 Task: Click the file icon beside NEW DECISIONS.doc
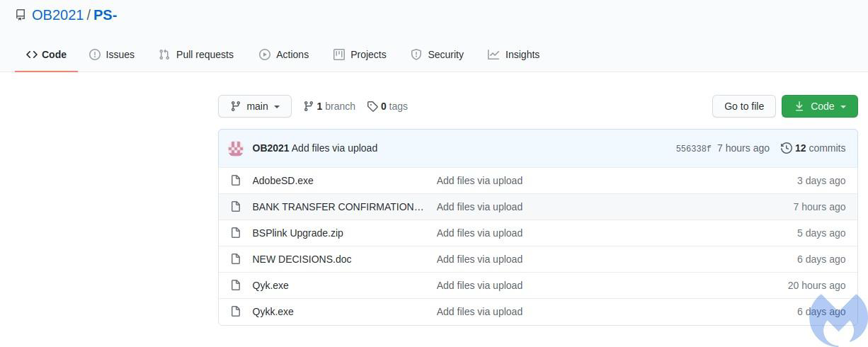coord(236,259)
